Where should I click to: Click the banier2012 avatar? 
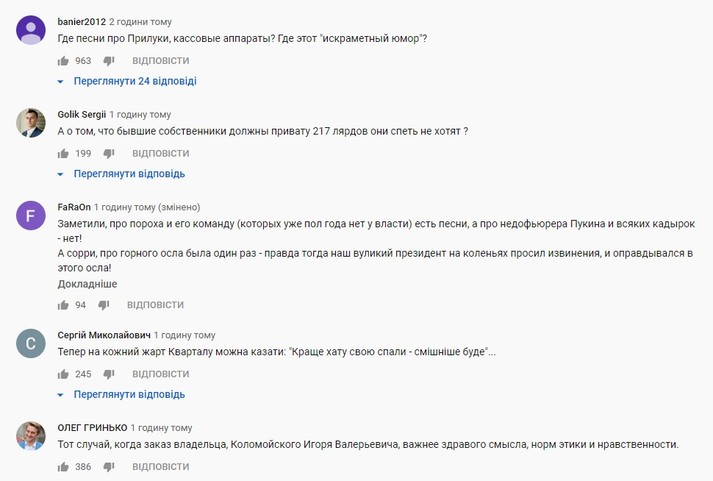[x=31, y=30]
